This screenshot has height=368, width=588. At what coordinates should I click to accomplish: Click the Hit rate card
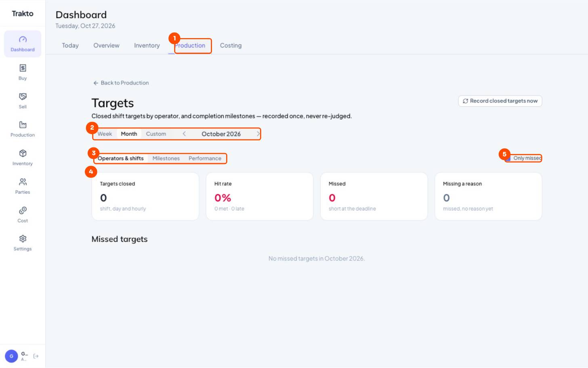pyautogui.click(x=260, y=196)
